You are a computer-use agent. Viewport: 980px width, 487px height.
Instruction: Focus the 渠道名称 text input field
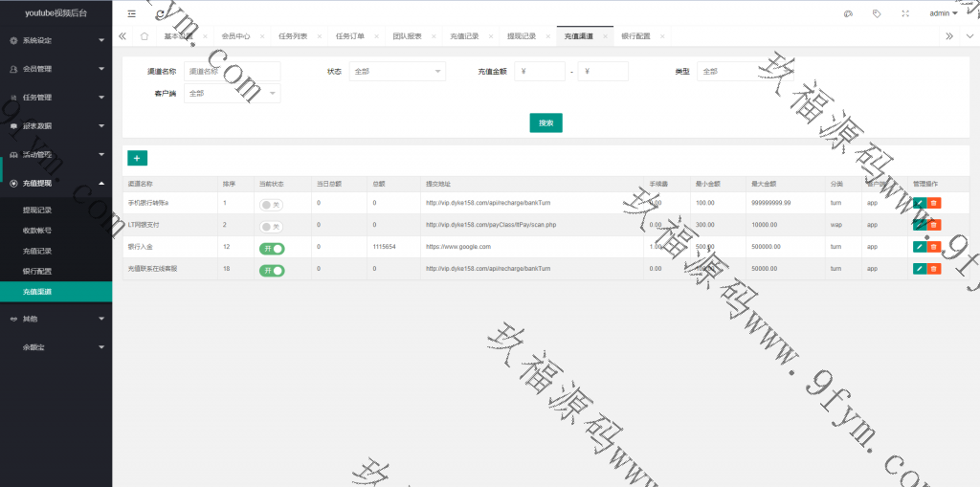(232, 72)
